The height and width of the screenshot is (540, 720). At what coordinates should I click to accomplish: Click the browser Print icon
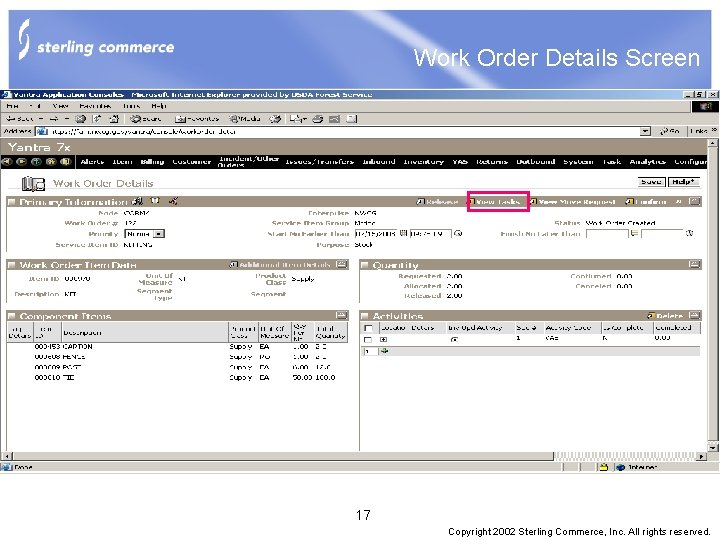coord(318,119)
